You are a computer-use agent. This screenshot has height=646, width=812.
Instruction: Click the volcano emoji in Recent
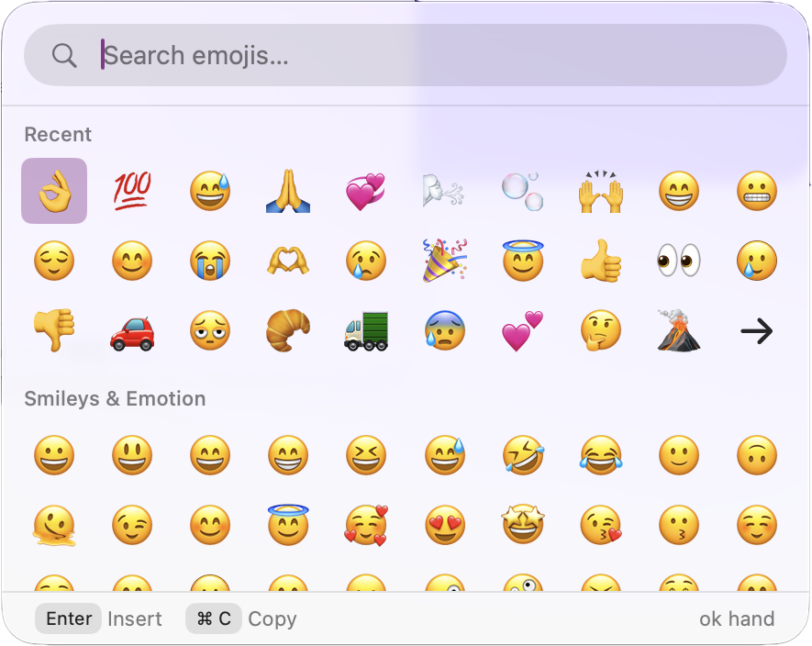(678, 330)
